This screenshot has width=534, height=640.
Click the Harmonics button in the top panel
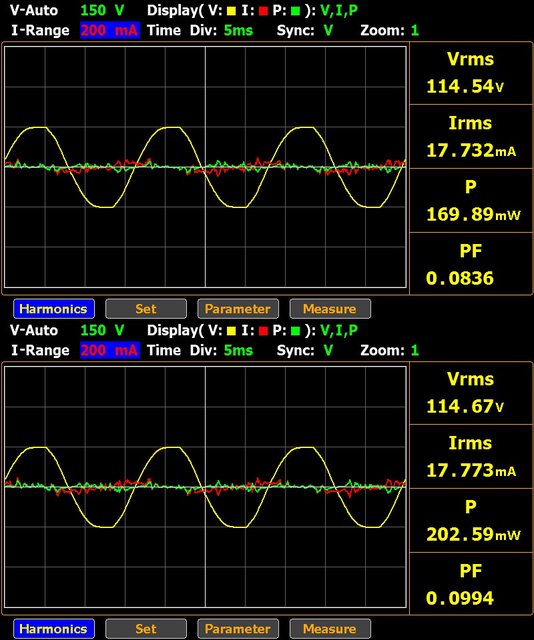pos(54,309)
